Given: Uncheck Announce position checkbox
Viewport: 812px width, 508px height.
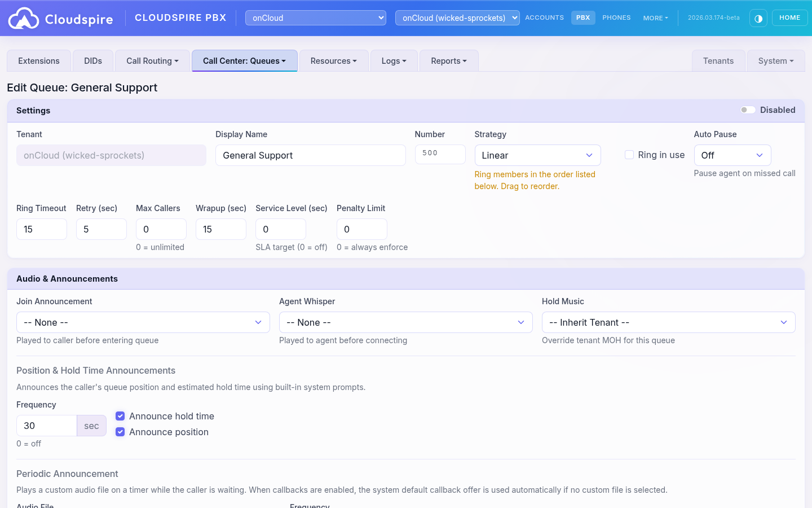Looking at the screenshot, I should pyautogui.click(x=120, y=432).
